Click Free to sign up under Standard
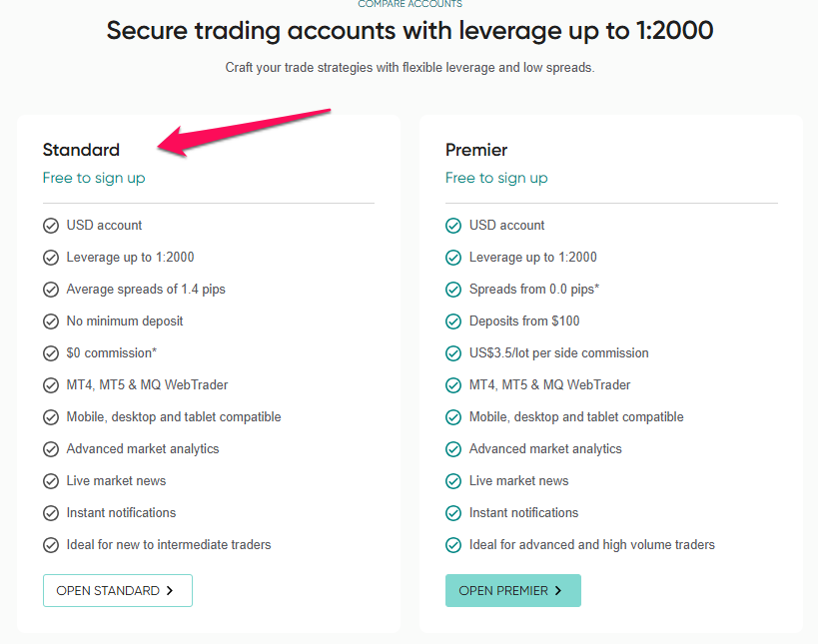Screen dimensions: 818x644 click(94, 178)
